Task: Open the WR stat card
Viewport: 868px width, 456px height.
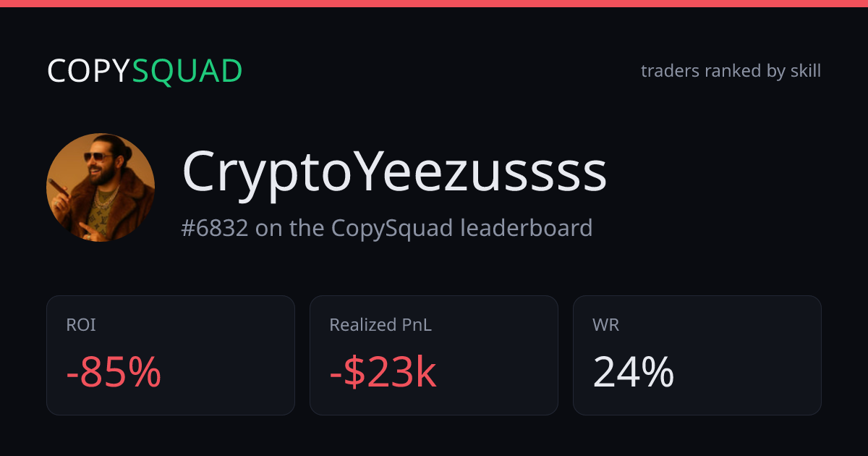Action: coord(697,355)
